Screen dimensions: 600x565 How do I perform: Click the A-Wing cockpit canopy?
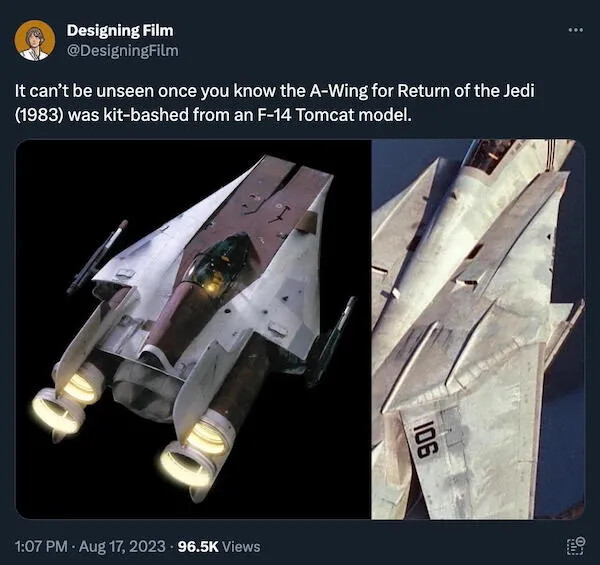[x=221, y=262]
